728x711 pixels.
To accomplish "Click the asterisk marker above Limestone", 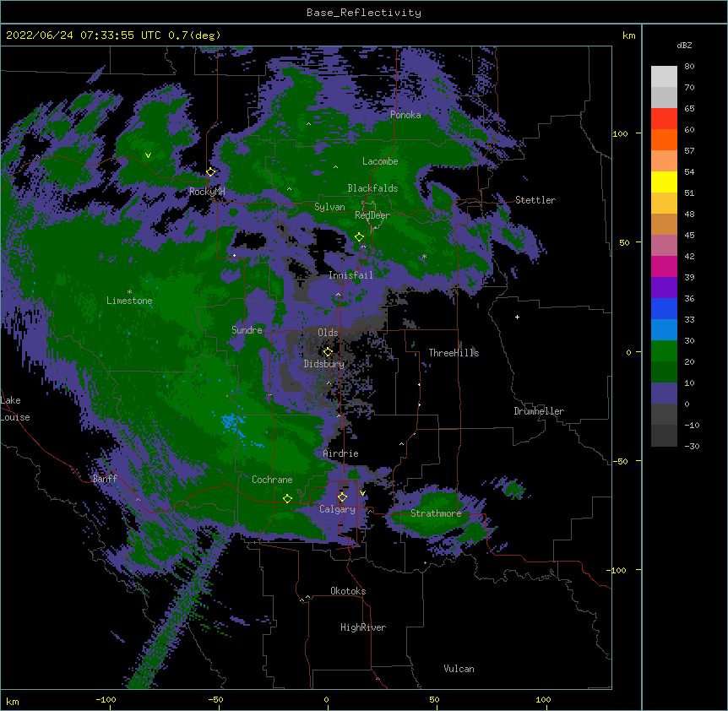I will (x=129, y=291).
